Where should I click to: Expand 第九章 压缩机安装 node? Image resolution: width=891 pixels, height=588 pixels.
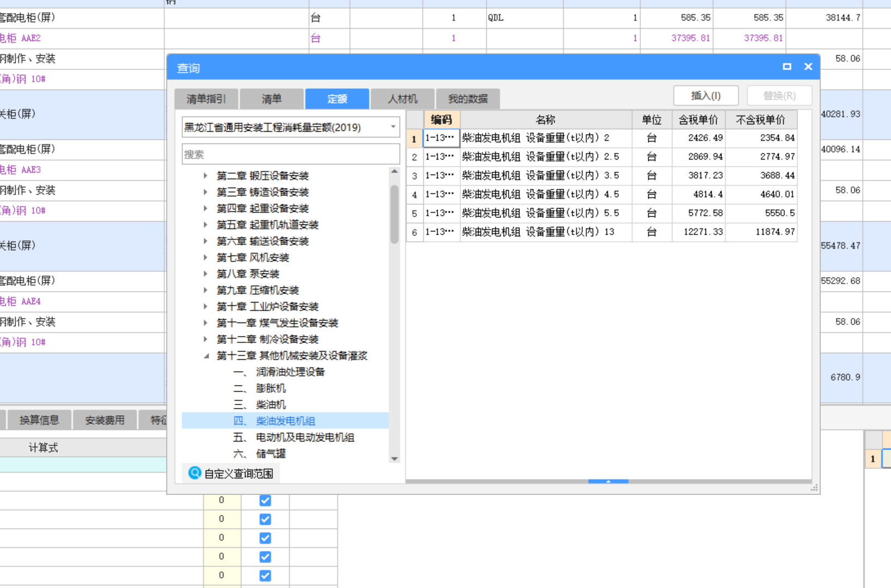(206, 290)
